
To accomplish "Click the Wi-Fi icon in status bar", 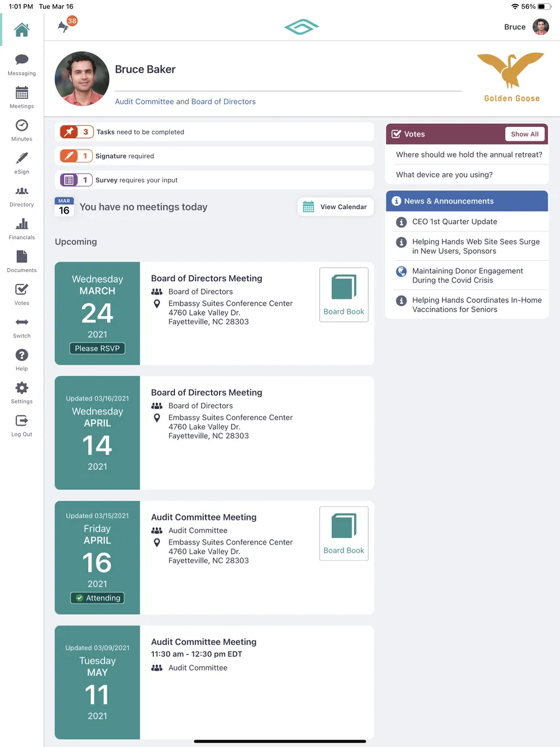I will pos(515,6).
